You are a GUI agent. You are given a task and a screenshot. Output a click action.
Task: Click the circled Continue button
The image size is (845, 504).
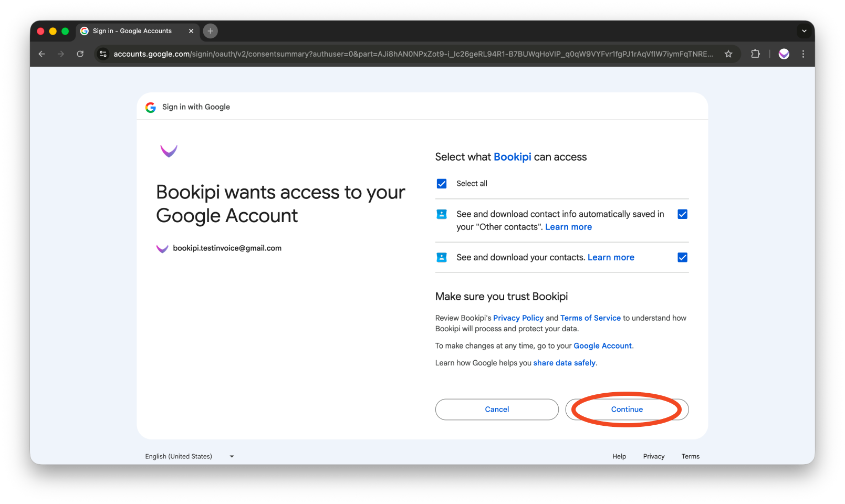pyautogui.click(x=626, y=409)
